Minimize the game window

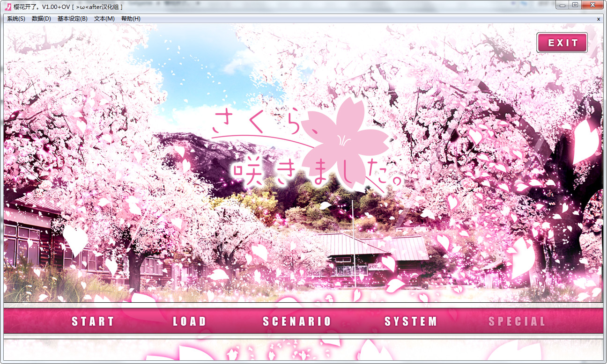[x=563, y=5]
